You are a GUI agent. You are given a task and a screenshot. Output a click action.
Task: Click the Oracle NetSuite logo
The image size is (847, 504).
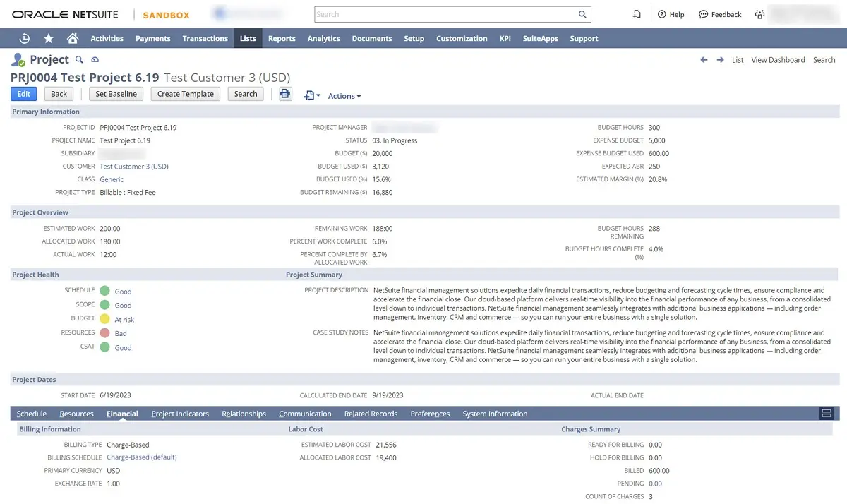65,14
